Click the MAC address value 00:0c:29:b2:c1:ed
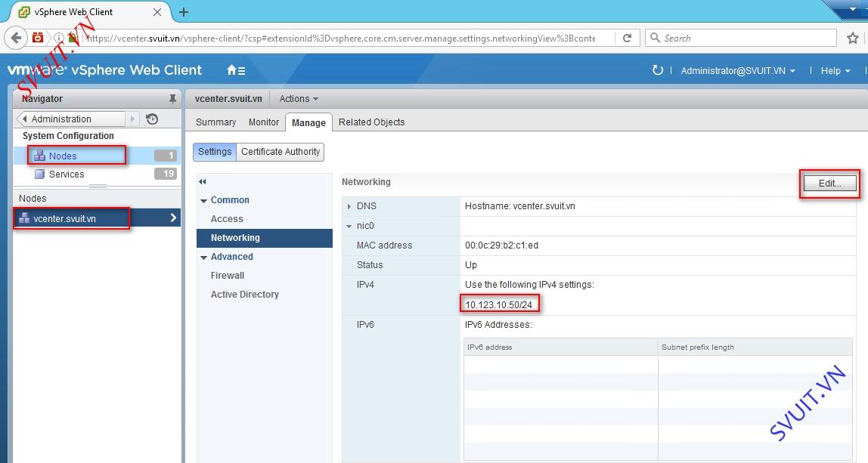868x463 pixels. tap(501, 245)
